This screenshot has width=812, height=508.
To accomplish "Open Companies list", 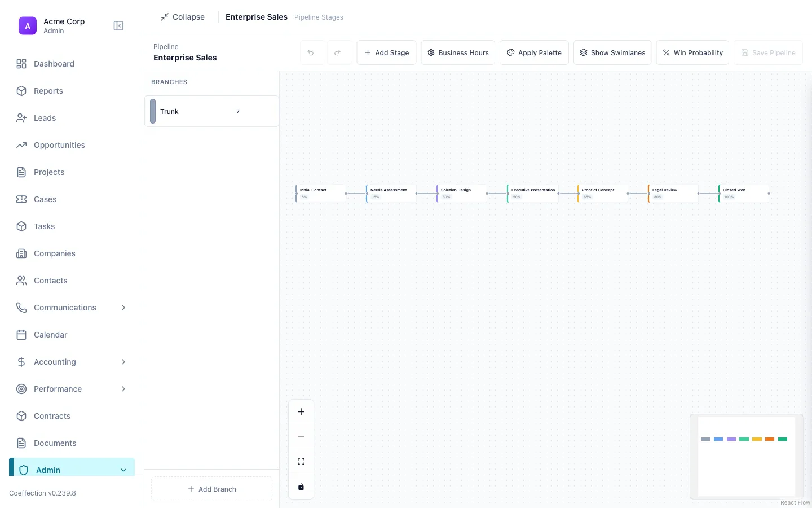I will [72, 253].
